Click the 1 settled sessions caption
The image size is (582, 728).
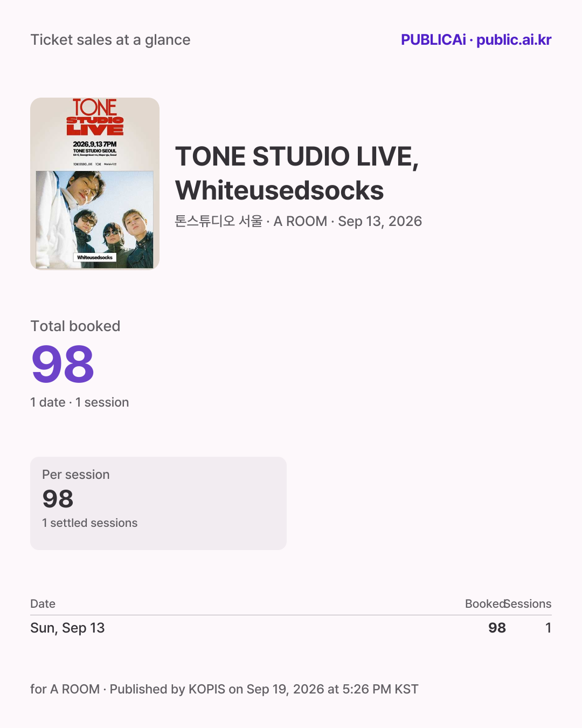click(90, 523)
